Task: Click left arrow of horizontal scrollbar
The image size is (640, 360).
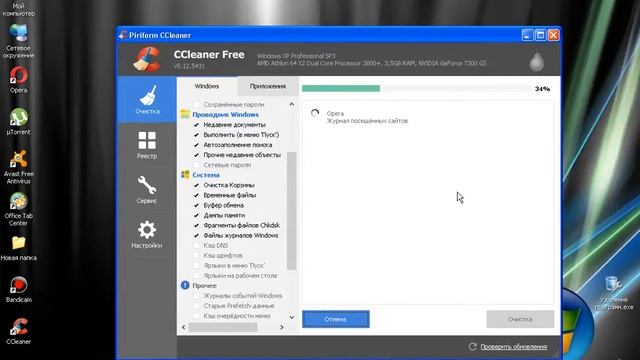Action: point(184,327)
